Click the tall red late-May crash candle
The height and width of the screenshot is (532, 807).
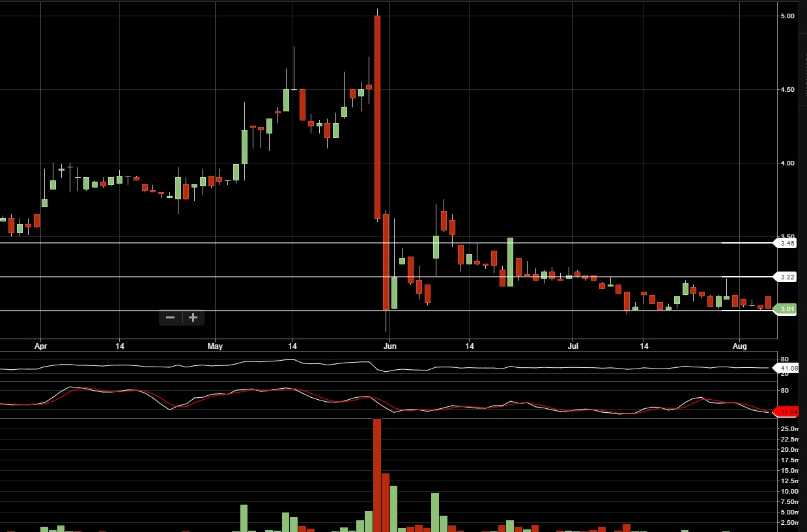pos(376,117)
